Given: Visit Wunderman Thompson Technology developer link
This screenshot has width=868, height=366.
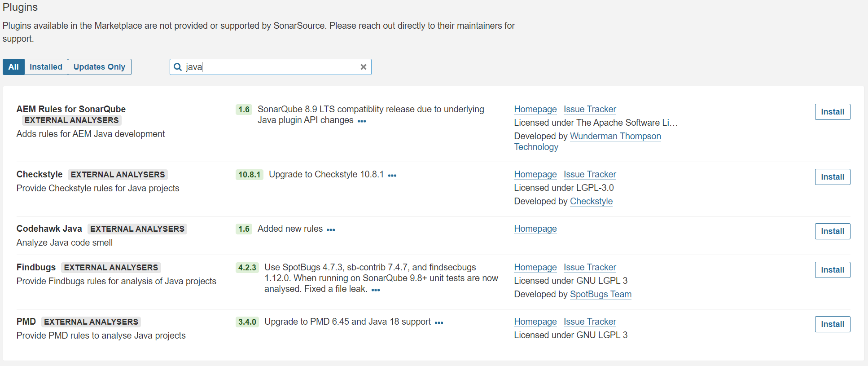Looking at the screenshot, I should click(x=615, y=136).
